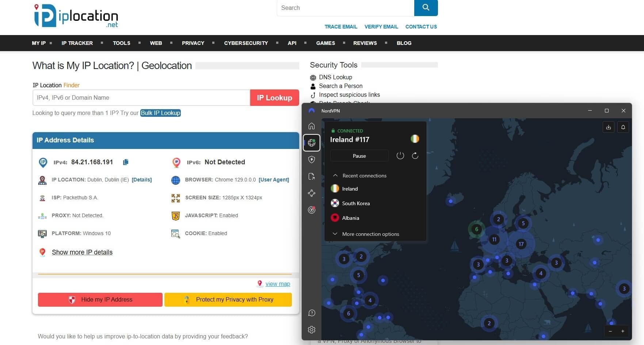Open the GAMES menu item
The image size is (644, 345).
326,43
